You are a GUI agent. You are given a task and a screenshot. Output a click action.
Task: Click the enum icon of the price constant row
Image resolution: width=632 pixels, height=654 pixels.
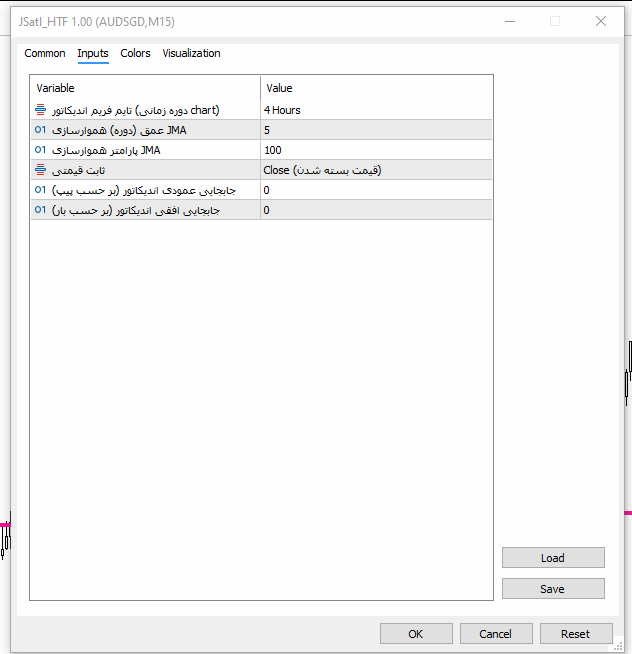point(40,170)
